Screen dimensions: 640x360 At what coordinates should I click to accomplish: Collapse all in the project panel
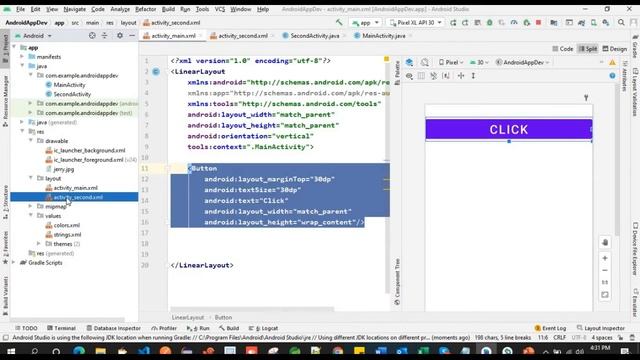(104, 36)
